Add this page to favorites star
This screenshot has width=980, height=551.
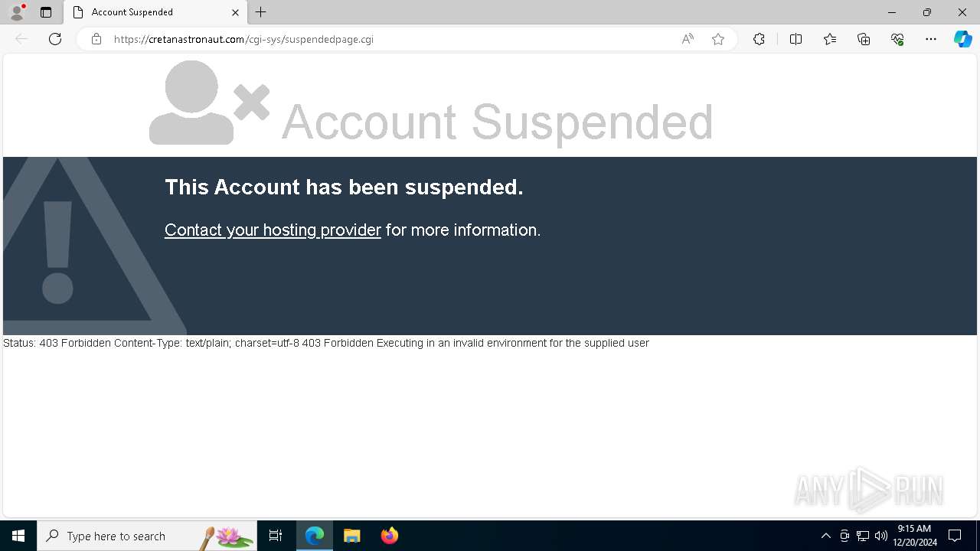[x=718, y=39]
